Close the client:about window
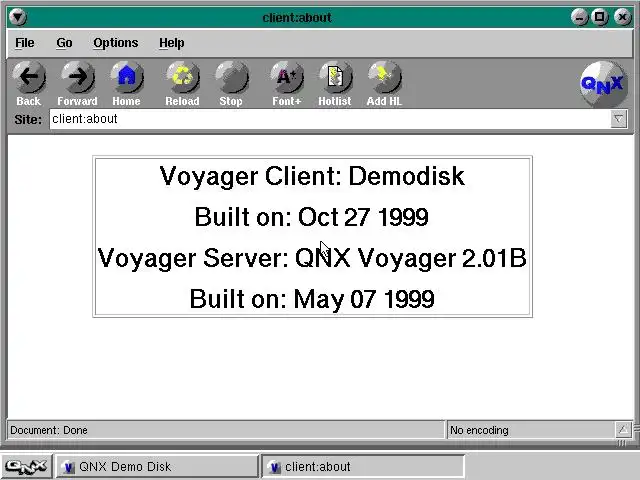 tap(622, 17)
